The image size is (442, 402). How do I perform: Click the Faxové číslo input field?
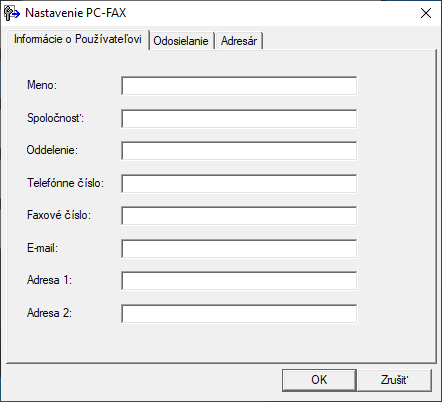pyautogui.click(x=239, y=216)
